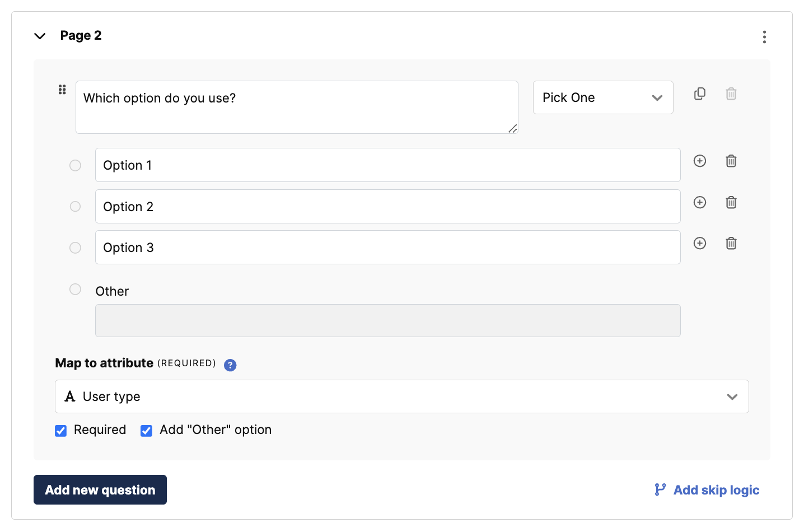Uncheck the Add "Other" option checkbox
Image resolution: width=804 pixels, height=532 pixels.
pos(147,431)
